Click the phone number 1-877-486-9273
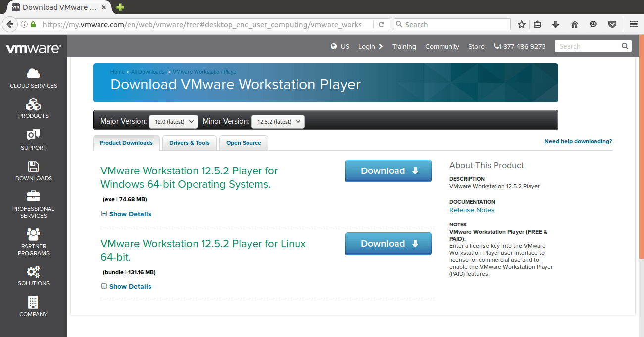This screenshot has width=644, height=337. coord(519,46)
